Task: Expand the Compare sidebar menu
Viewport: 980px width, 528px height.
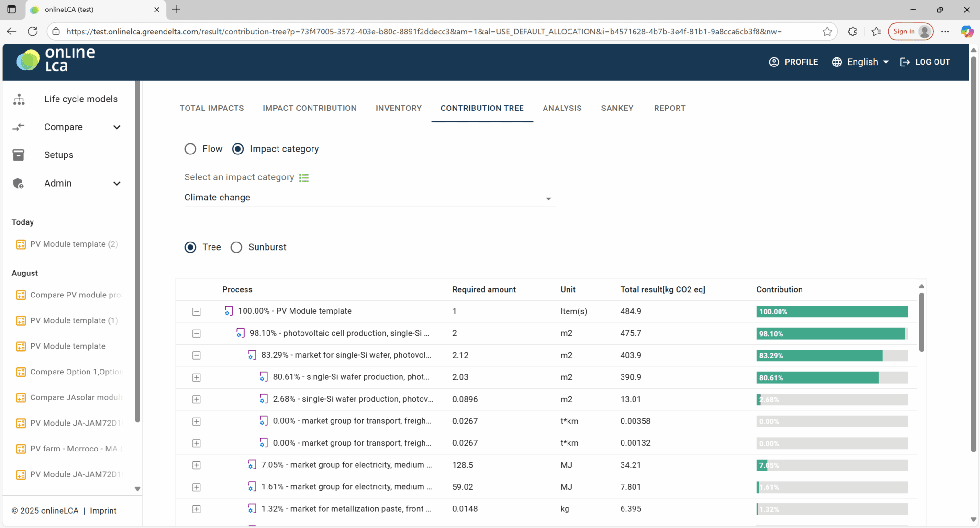Action: (117, 127)
